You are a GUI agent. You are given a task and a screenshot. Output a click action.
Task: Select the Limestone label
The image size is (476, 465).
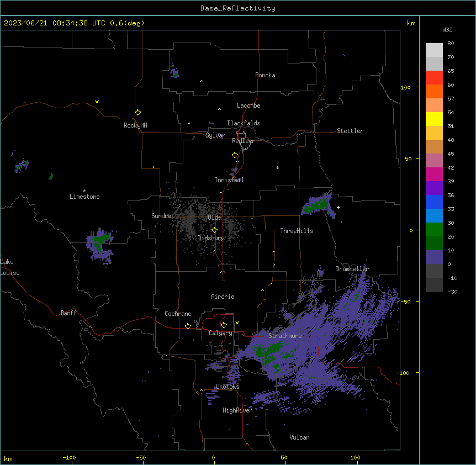(84, 197)
